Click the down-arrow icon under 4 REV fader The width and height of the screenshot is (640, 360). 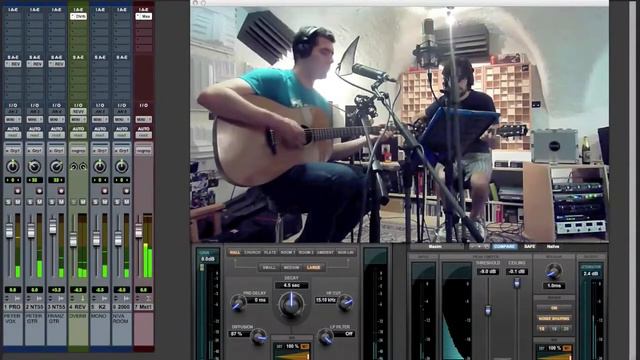(x=83, y=299)
